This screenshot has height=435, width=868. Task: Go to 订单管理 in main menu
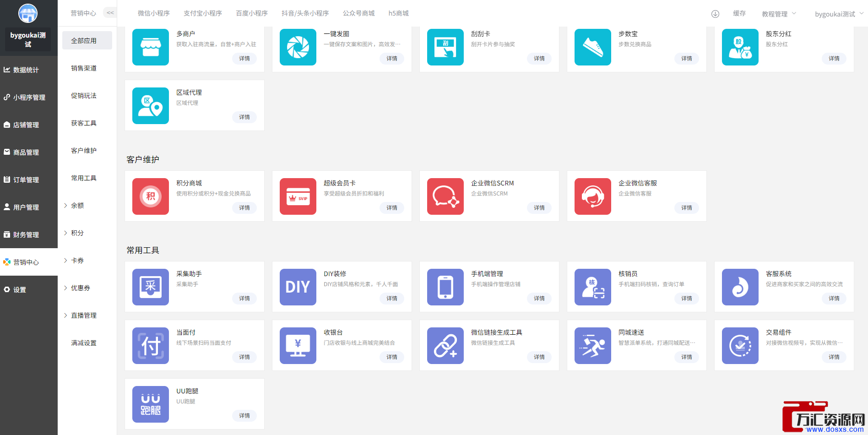[x=26, y=180]
